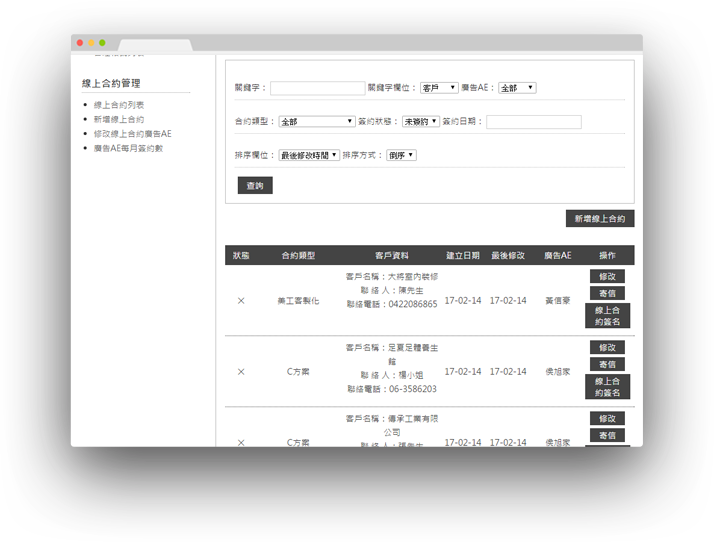This screenshot has width=714, height=542.
Task: Click 修改 for the 大將室內裝修 contract
Action: point(607,276)
